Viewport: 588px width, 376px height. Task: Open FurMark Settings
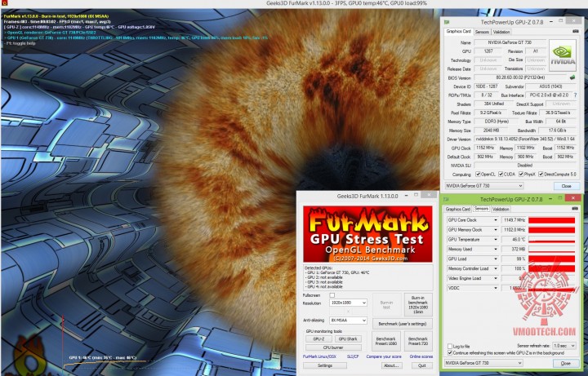[325, 365]
